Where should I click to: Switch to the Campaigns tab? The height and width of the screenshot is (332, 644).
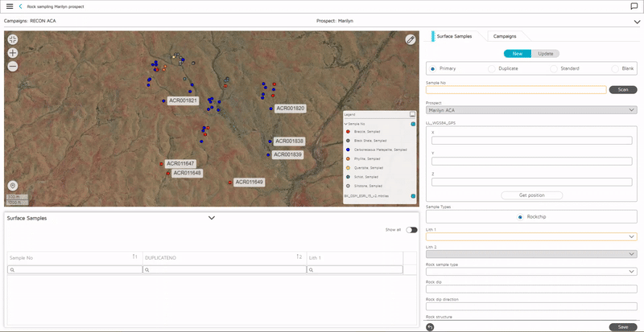[505, 36]
